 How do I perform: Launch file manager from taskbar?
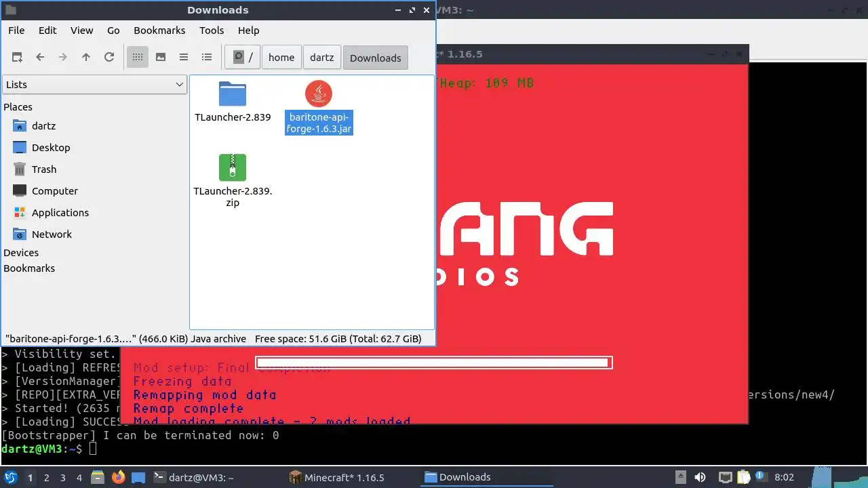click(98, 477)
